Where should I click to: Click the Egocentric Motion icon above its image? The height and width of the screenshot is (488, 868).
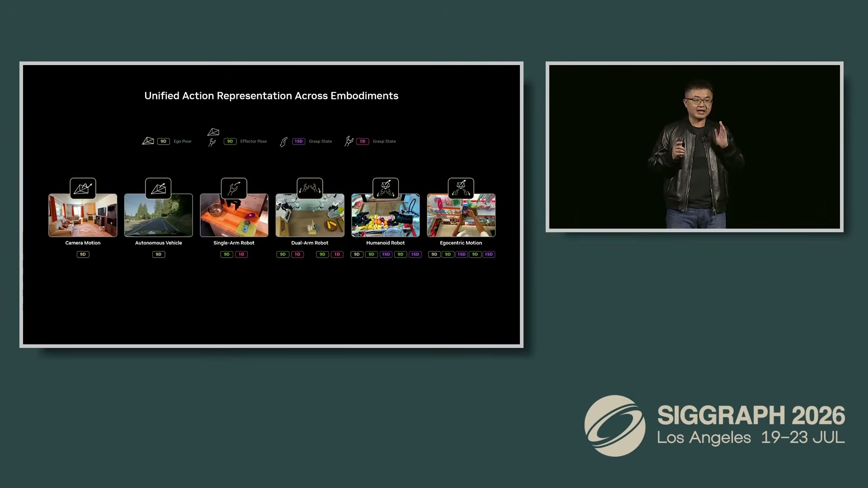pos(461,188)
